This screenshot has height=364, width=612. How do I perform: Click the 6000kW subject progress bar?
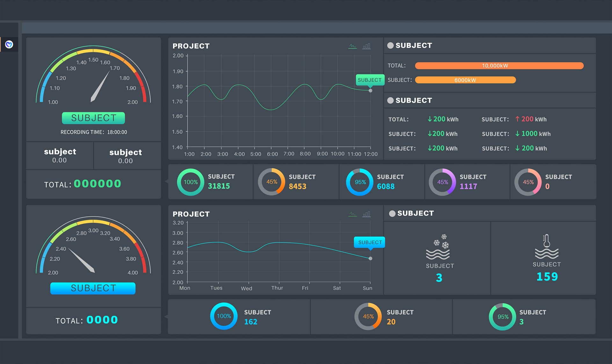[x=465, y=80]
